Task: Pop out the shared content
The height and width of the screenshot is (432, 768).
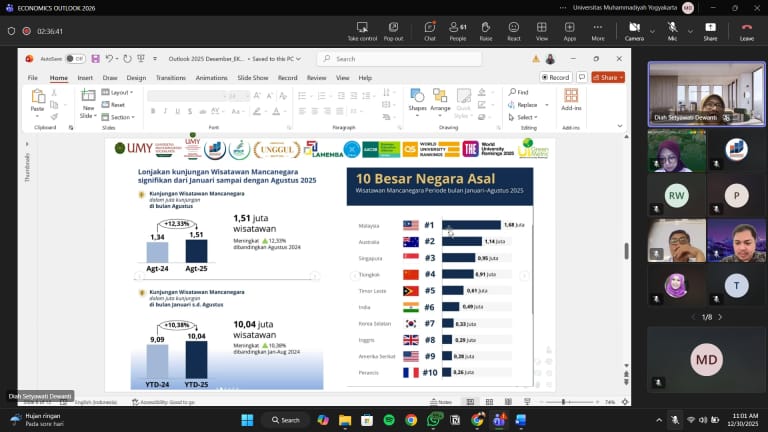Action: pyautogui.click(x=393, y=31)
